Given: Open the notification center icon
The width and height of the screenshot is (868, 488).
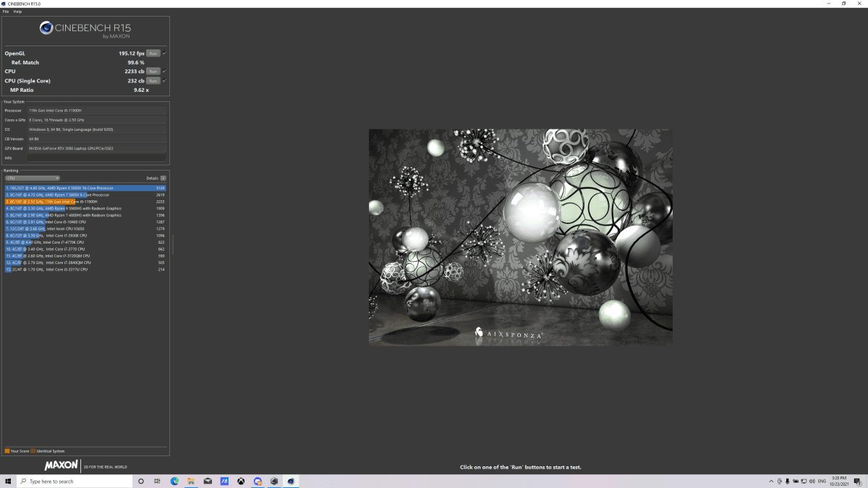Looking at the screenshot, I should point(858,481).
